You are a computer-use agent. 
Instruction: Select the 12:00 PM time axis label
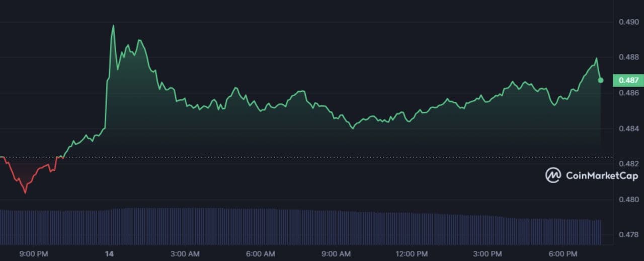coord(412,253)
